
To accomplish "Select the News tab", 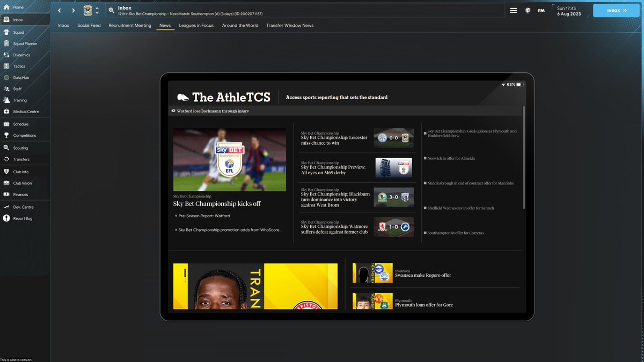I will point(165,25).
